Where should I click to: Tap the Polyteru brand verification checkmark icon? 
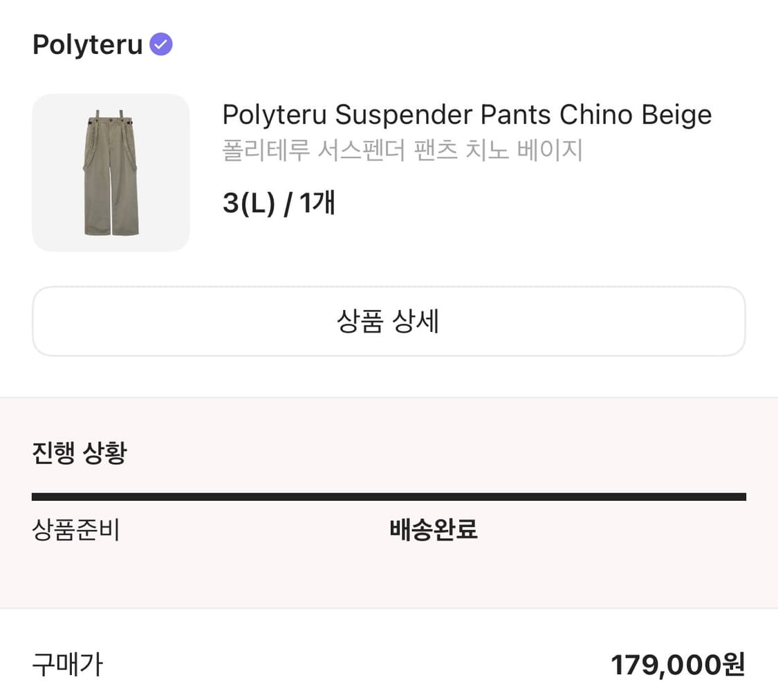160,43
